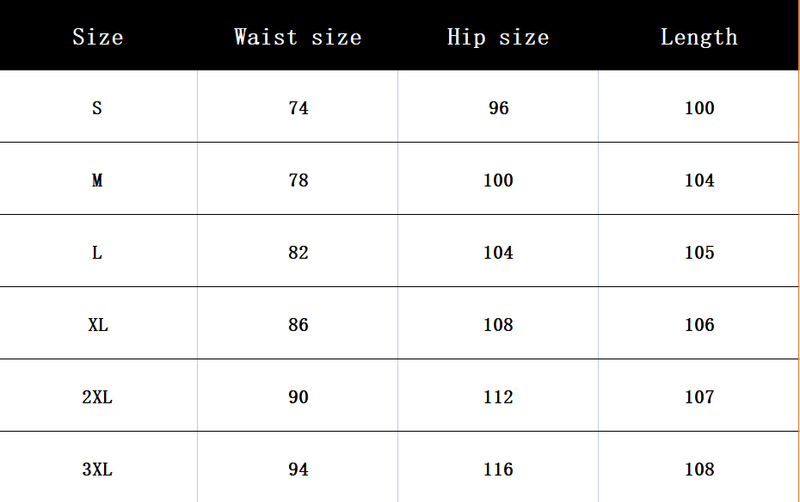Select the XL size cell

pyautogui.click(x=97, y=325)
